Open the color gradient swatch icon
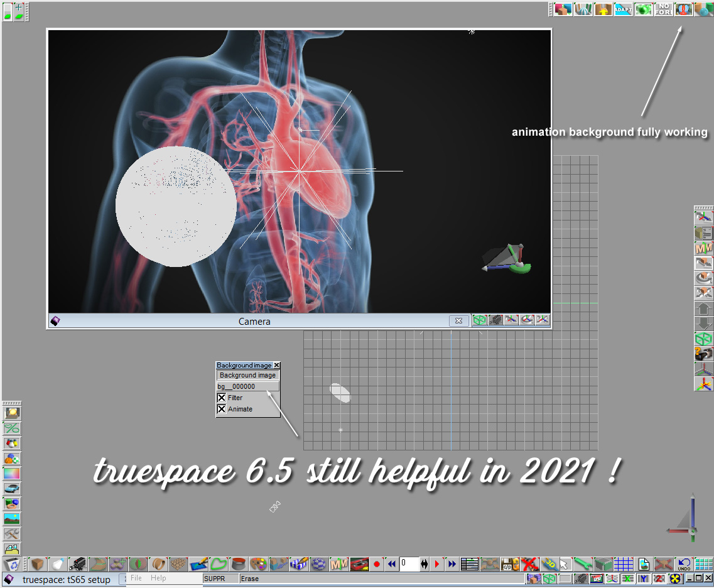 pos(12,474)
